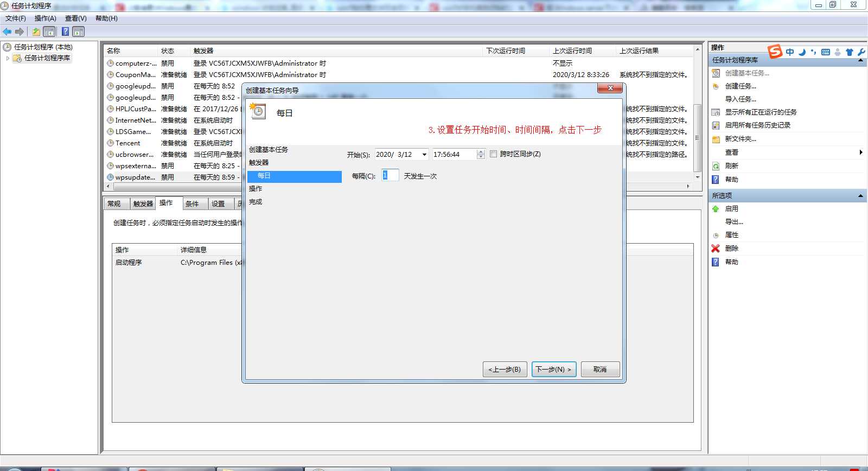Click the Forward arrow toolbar icon

coord(20,31)
